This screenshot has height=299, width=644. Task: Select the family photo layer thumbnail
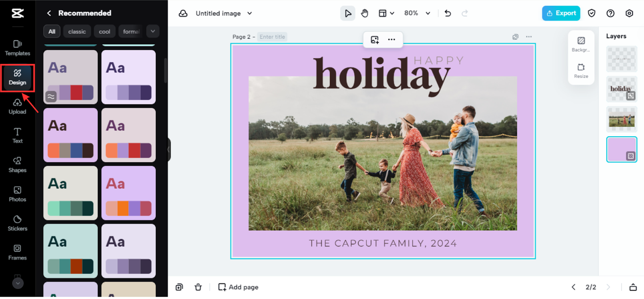[x=622, y=119]
